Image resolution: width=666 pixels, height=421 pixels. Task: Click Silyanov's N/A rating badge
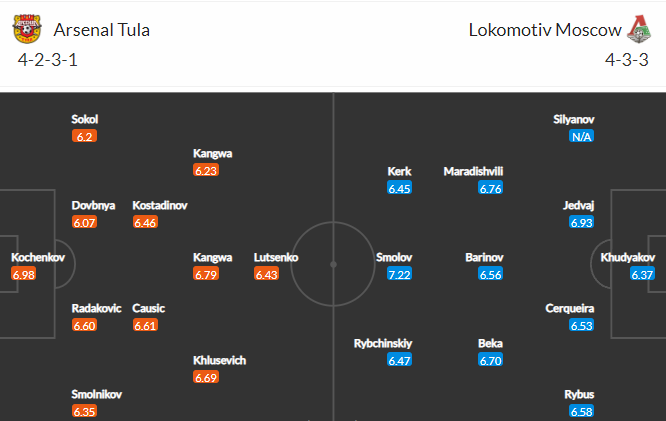click(x=581, y=136)
